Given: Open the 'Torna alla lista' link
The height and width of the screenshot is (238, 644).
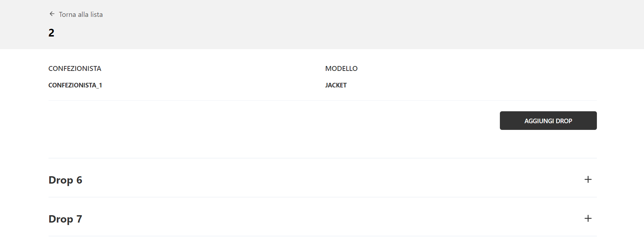Looking at the screenshot, I should (x=80, y=14).
